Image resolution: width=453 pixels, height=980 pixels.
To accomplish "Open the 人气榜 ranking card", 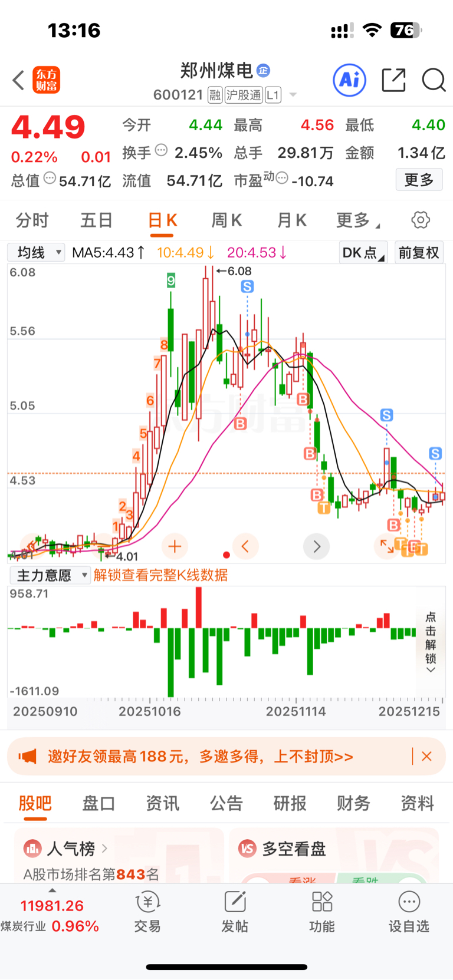I will [119, 856].
